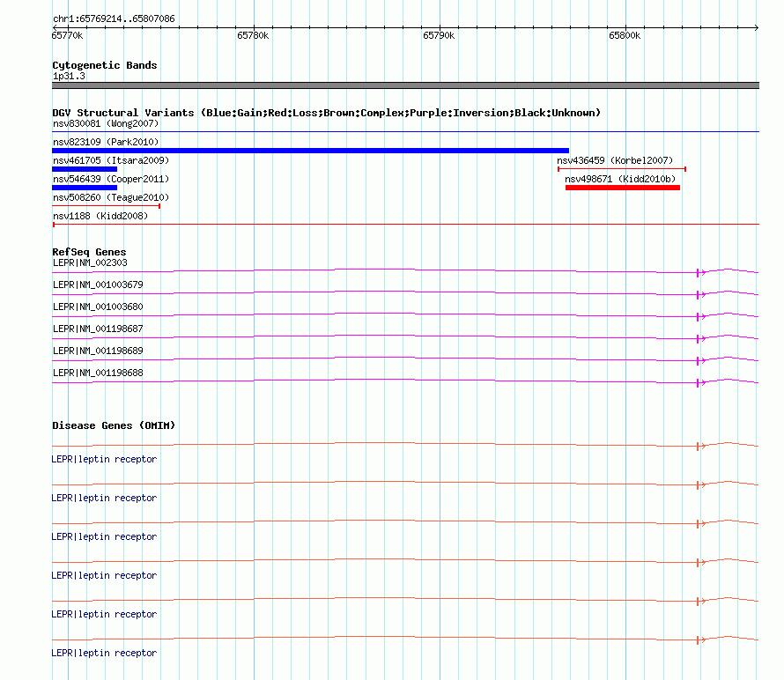Image resolution: width=784 pixels, height=680 pixels.
Task: Click the gray 1p31.3 cytogenetic band bar
Action: 405,85
